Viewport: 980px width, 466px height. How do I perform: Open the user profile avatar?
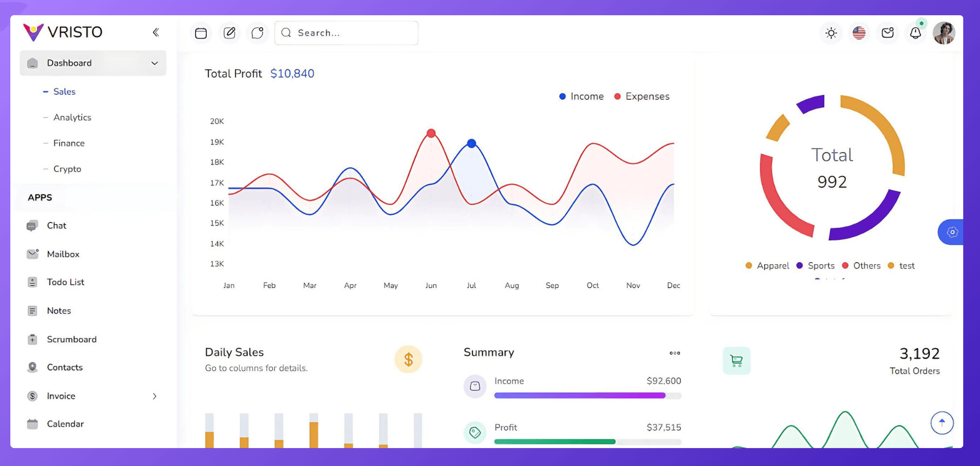coord(944,33)
